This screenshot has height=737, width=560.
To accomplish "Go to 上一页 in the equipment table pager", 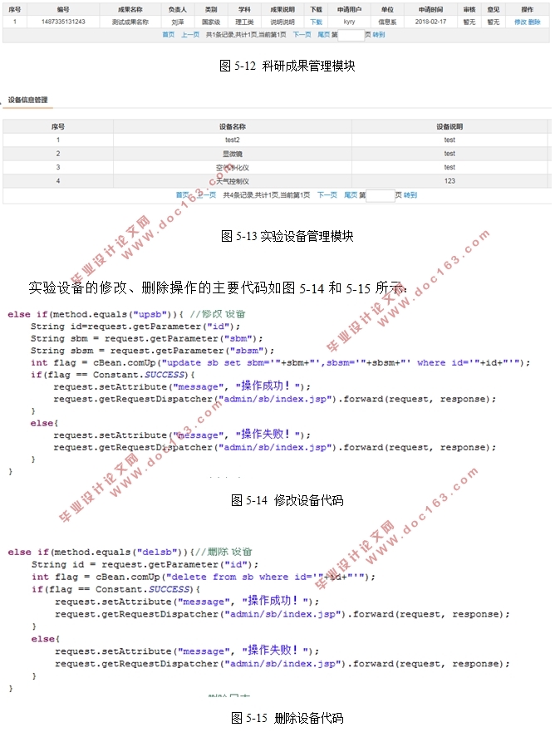I will [x=206, y=195].
